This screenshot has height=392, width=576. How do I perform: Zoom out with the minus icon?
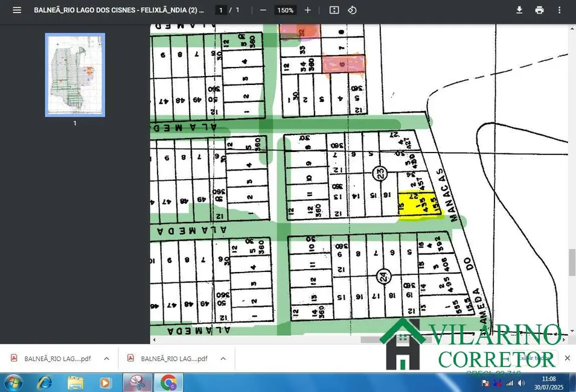tap(263, 10)
